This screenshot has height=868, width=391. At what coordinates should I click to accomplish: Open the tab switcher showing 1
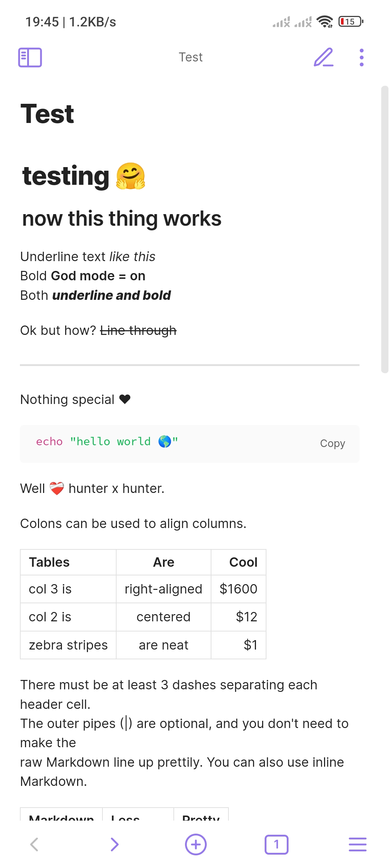coord(276,844)
